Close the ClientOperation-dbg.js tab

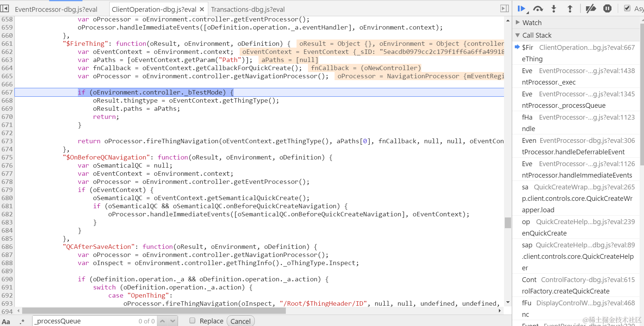tap(202, 9)
